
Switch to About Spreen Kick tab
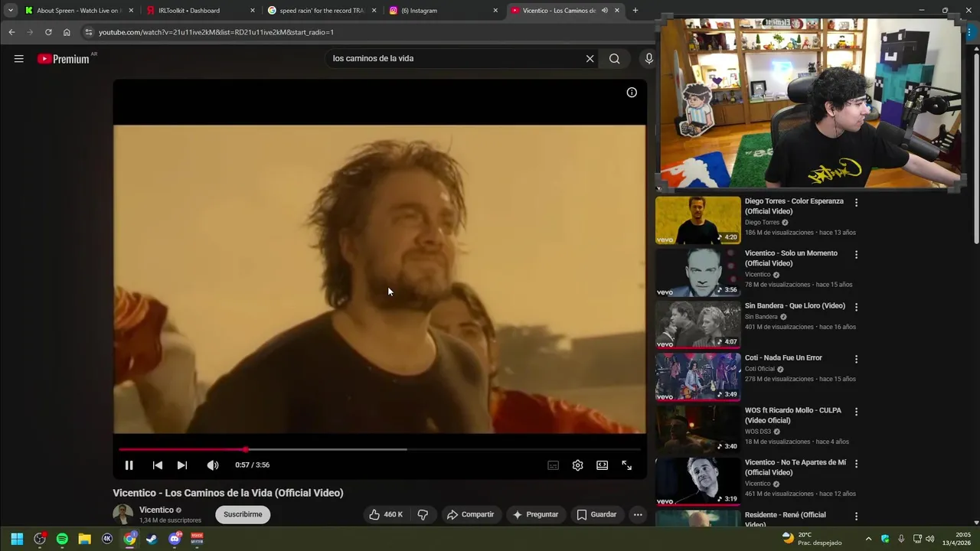(80, 11)
